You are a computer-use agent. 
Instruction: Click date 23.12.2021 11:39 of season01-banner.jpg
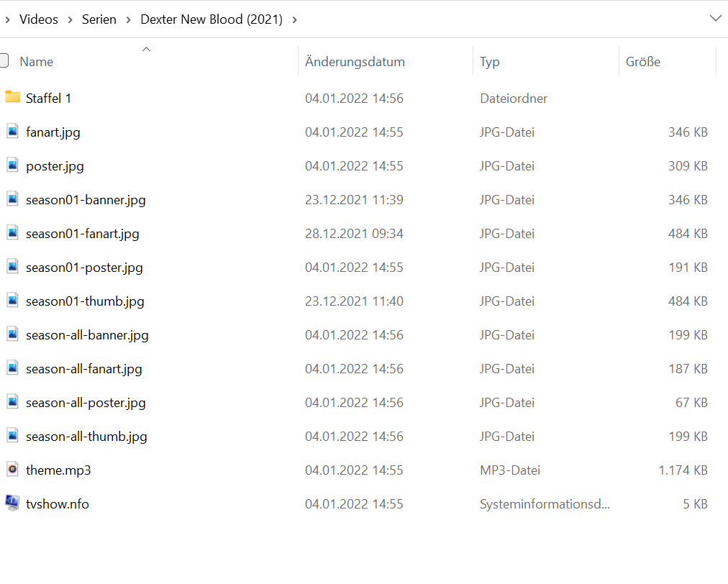click(x=354, y=200)
